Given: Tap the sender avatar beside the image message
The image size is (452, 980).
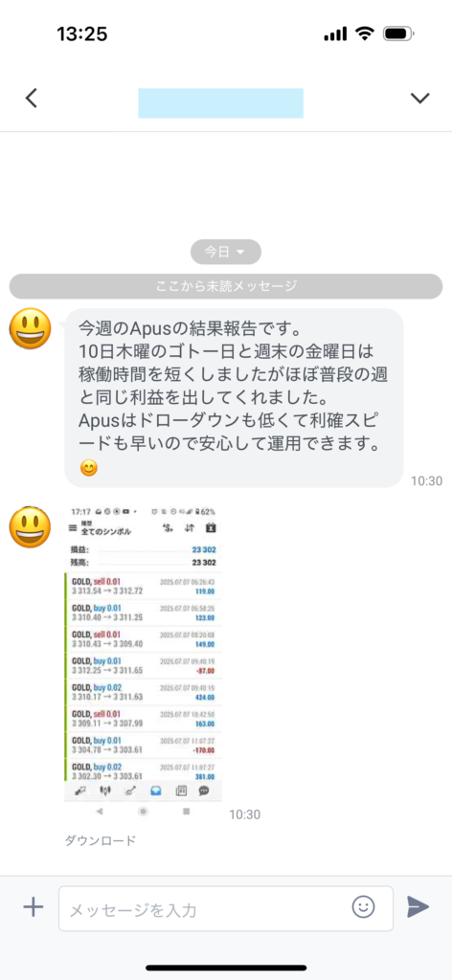Looking at the screenshot, I should point(30,527).
